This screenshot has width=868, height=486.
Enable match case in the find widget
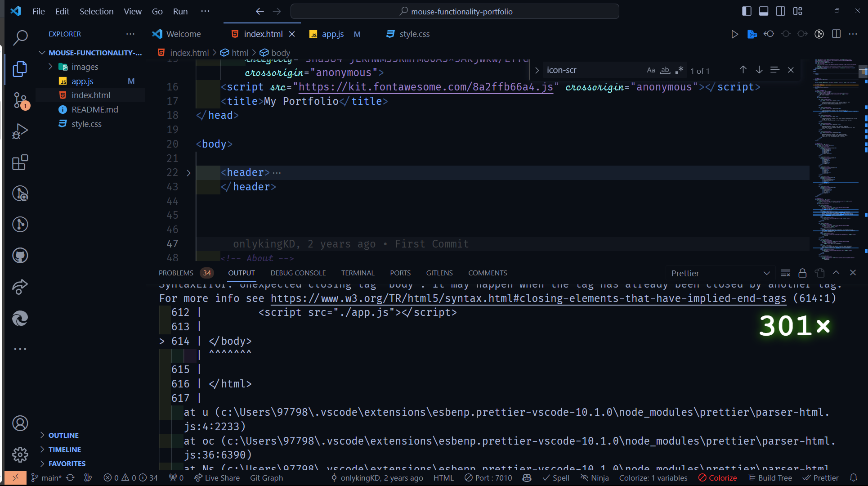coord(651,70)
